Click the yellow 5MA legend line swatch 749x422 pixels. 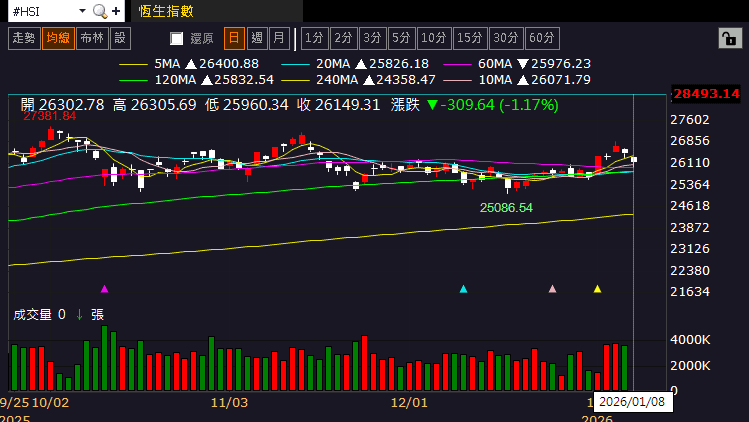(133, 63)
